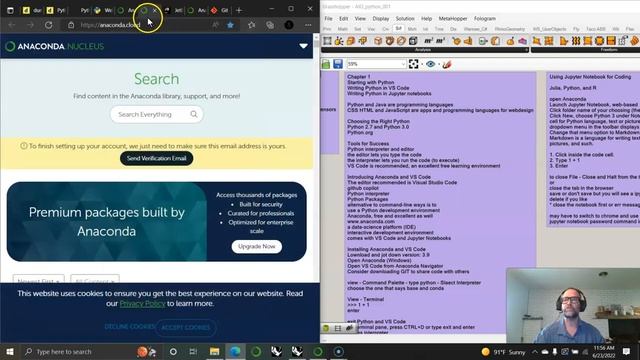The height and width of the screenshot is (360, 640).
Task: Open File Explorer from taskbar
Action: (214, 351)
